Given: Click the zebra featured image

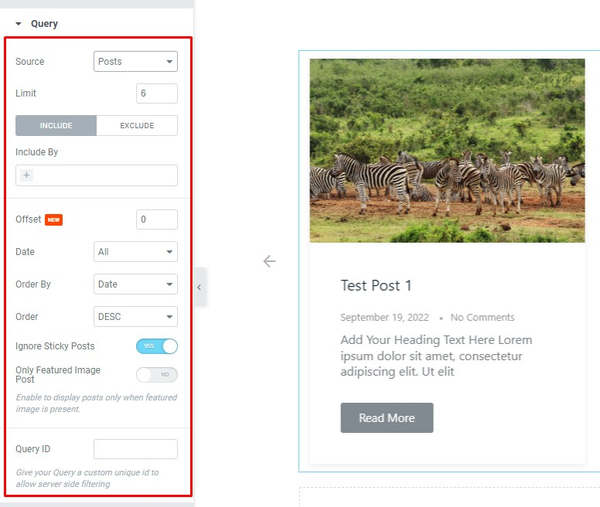Looking at the screenshot, I should 447,150.
